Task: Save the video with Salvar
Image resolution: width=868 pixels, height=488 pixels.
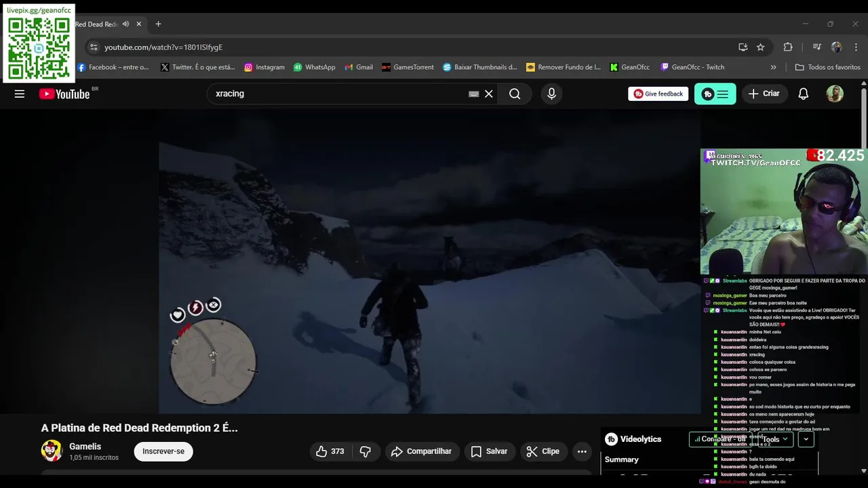Action: coord(490,451)
